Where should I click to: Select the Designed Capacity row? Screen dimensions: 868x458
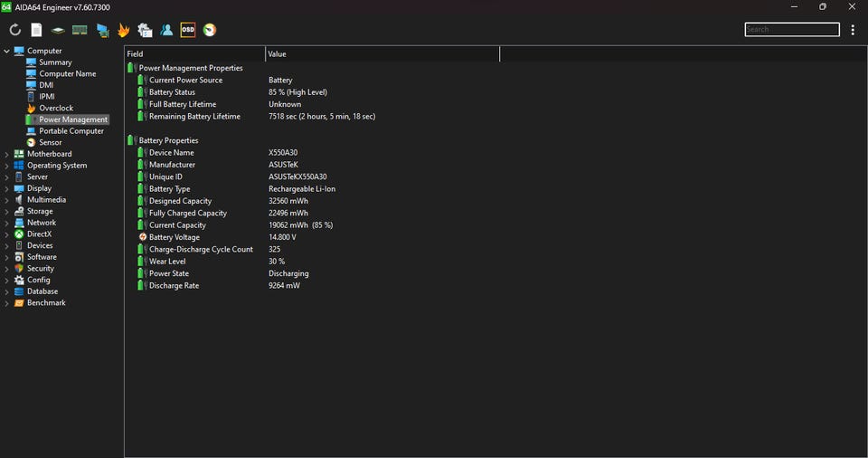[x=222, y=201]
